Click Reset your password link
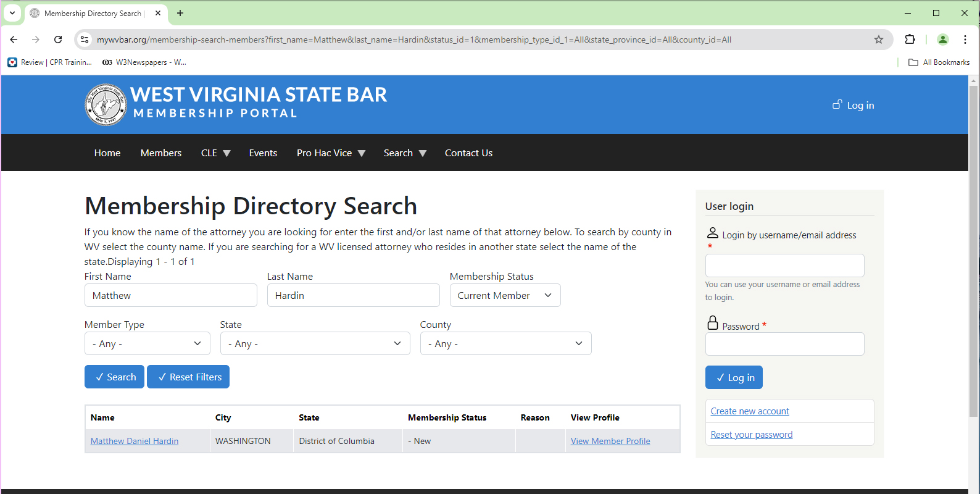This screenshot has width=980, height=494. [752, 435]
